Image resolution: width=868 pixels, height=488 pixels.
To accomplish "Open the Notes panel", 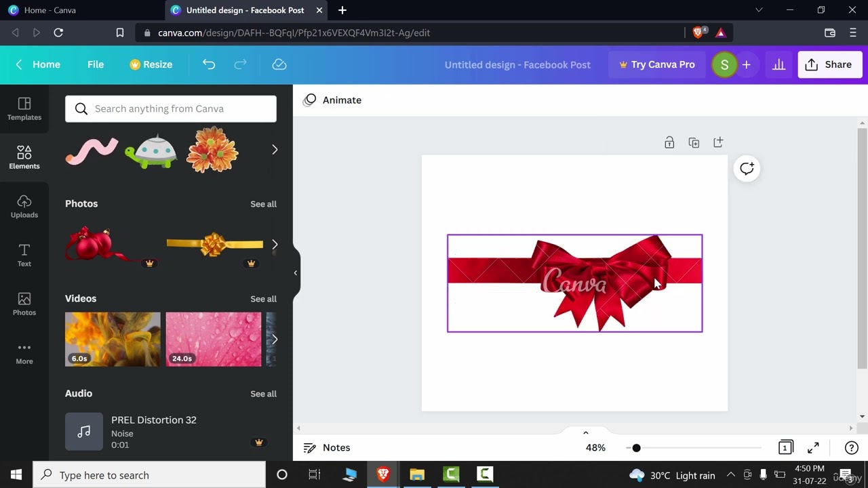I will [327, 447].
